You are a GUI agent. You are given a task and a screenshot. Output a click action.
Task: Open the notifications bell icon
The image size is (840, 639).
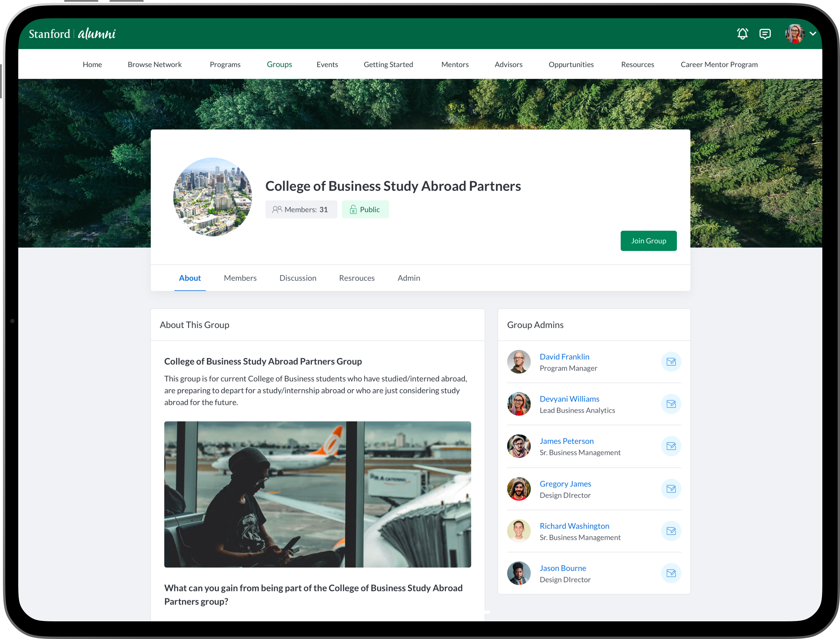click(x=742, y=34)
